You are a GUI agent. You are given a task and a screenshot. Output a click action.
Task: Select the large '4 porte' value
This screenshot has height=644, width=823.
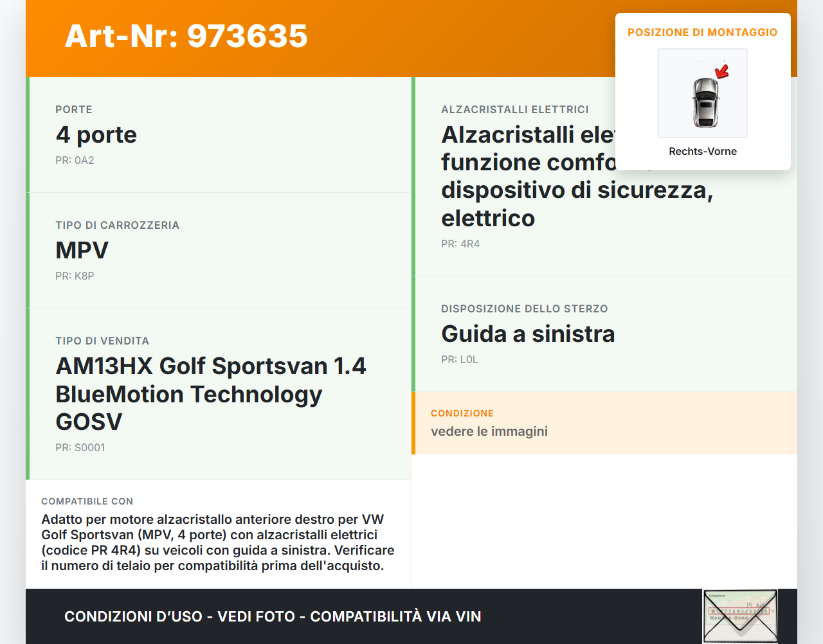click(x=96, y=135)
